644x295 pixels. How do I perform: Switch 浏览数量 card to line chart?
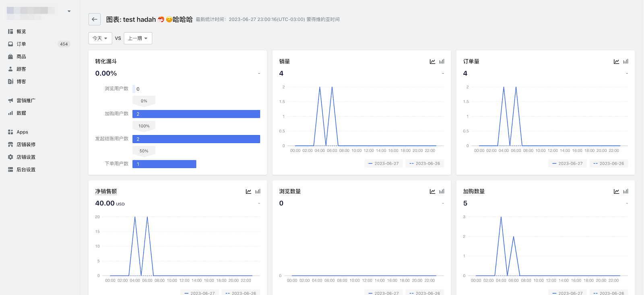pos(432,191)
